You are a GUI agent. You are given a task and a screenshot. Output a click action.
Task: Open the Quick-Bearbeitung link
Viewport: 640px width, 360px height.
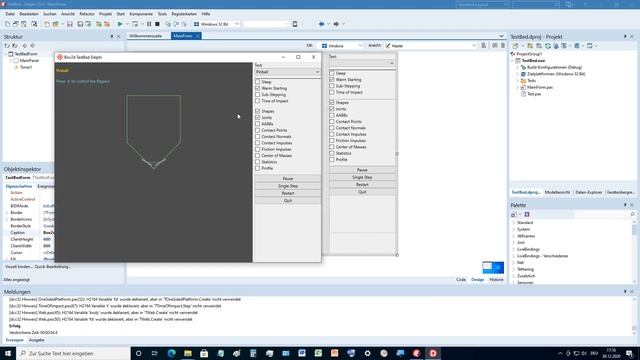pos(53,267)
